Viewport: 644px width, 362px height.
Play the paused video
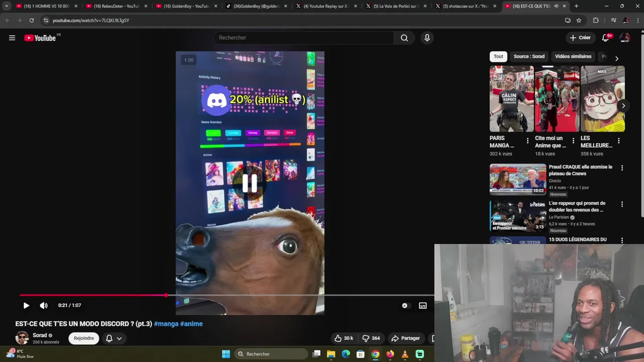pos(26,305)
